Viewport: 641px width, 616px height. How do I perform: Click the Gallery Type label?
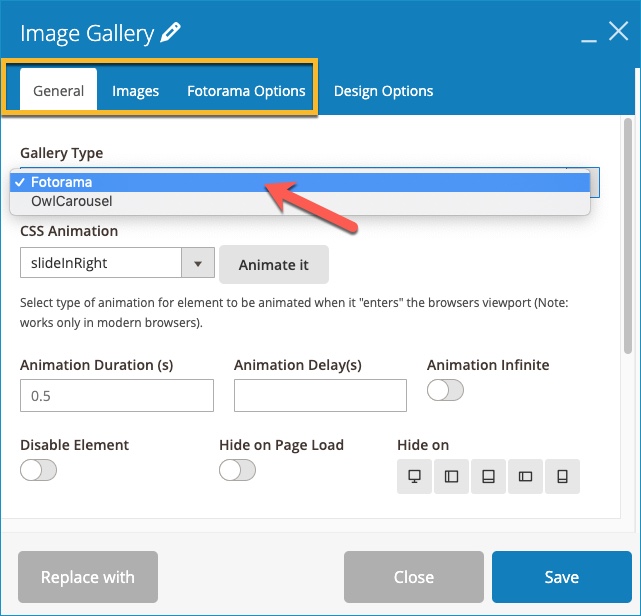pyautogui.click(x=62, y=153)
